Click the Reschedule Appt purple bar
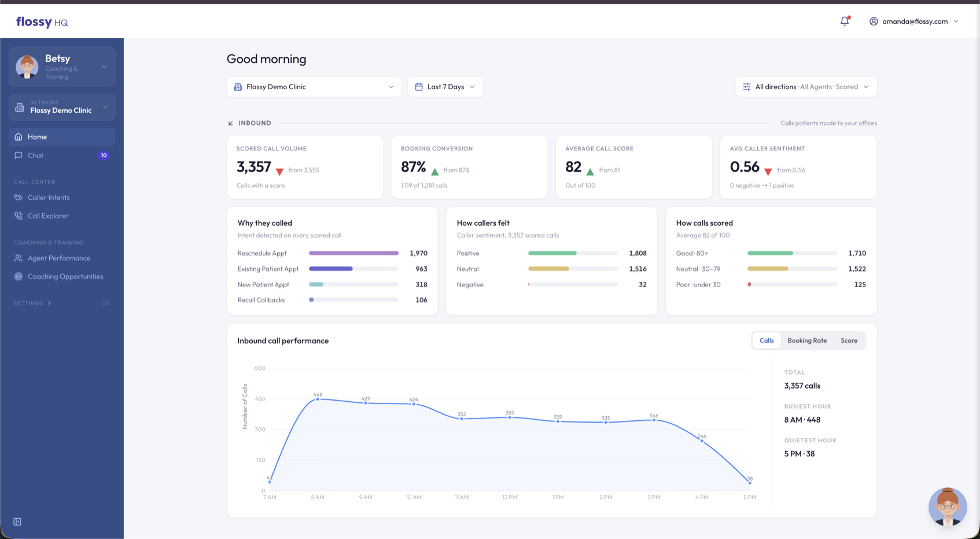Screen dimensions: 980x539 point(353,253)
